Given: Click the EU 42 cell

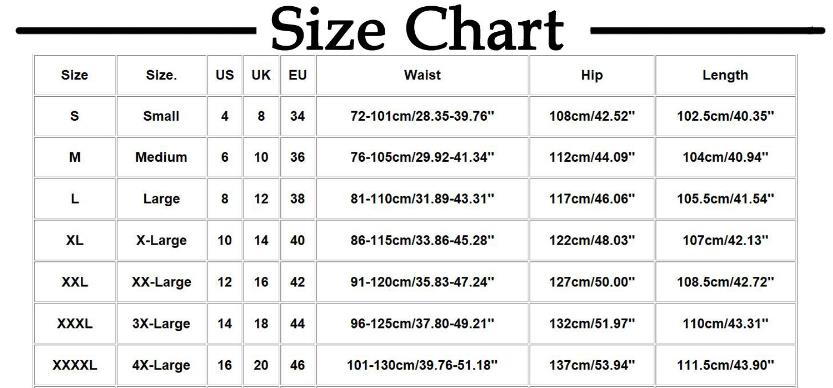Looking at the screenshot, I should coord(298,282).
